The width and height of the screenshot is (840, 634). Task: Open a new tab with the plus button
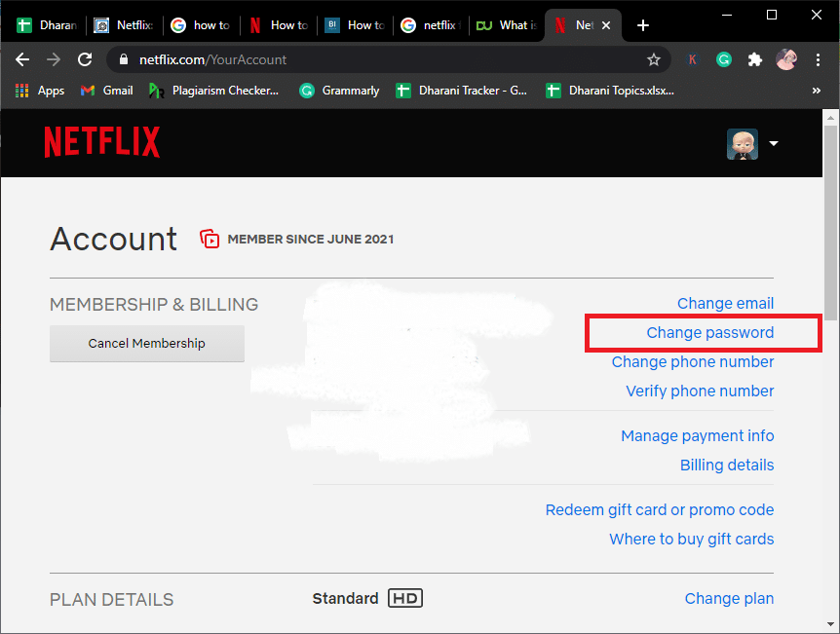[643, 25]
